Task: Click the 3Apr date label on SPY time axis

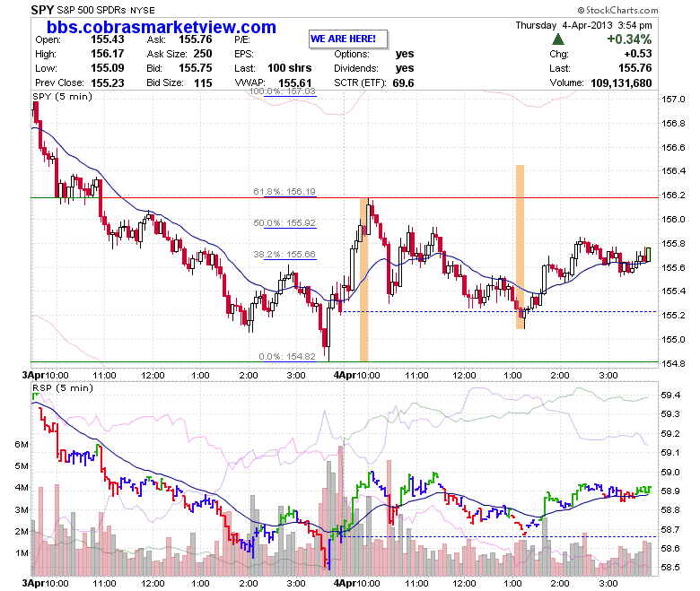Action: 33,375
